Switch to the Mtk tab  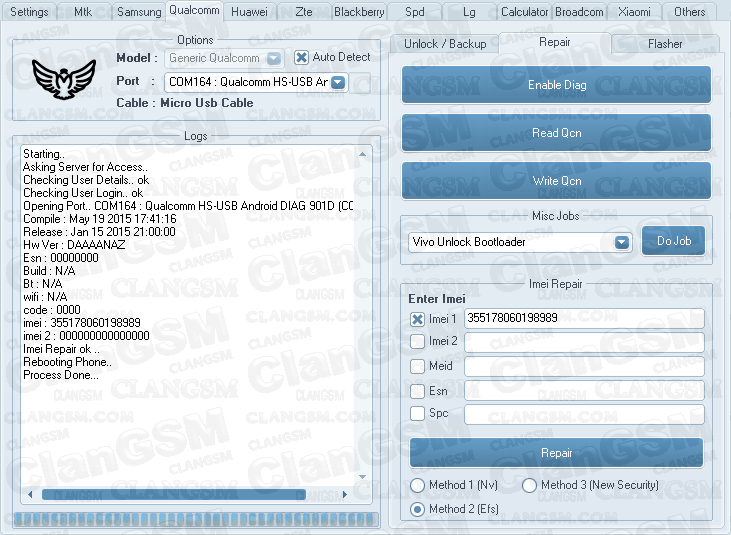83,12
